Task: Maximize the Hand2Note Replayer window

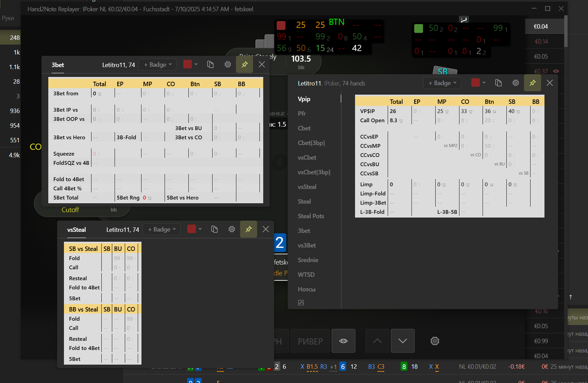Action: click(x=548, y=9)
